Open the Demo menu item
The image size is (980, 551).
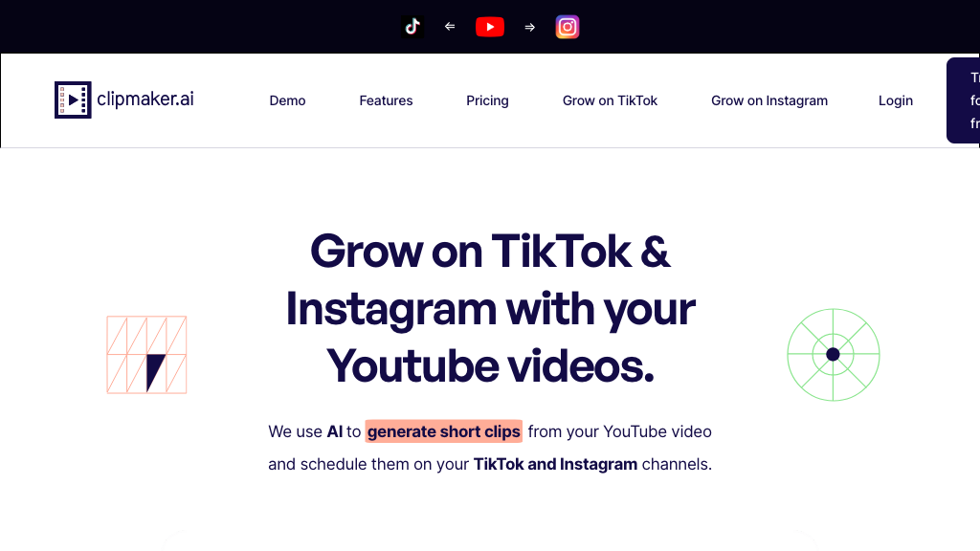tap(287, 100)
